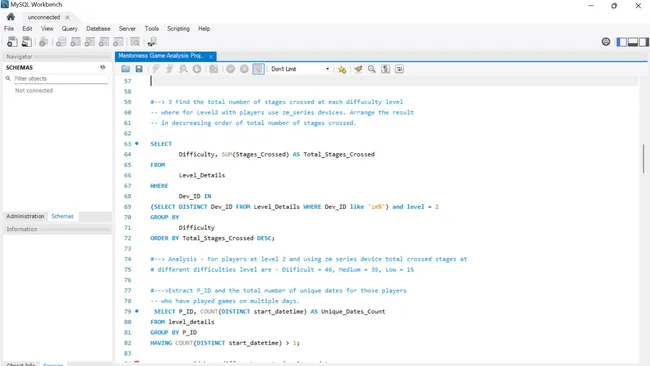
Task: Toggle invisible characters icon
Action: [x=386, y=69]
